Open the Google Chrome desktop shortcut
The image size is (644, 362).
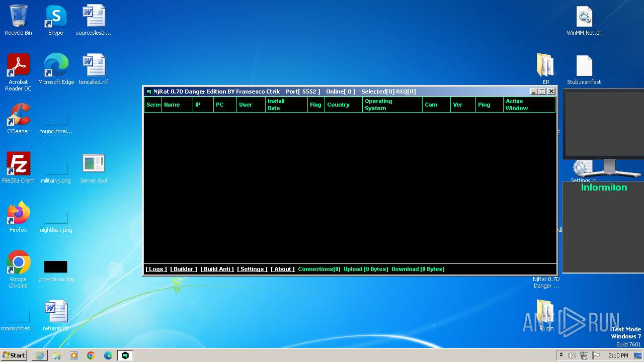click(x=18, y=269)
